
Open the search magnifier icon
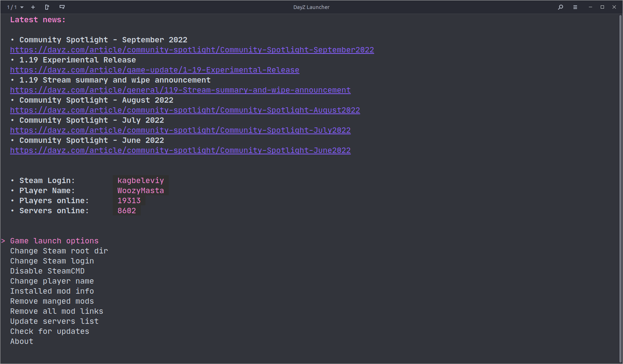[x=561, y=7]
